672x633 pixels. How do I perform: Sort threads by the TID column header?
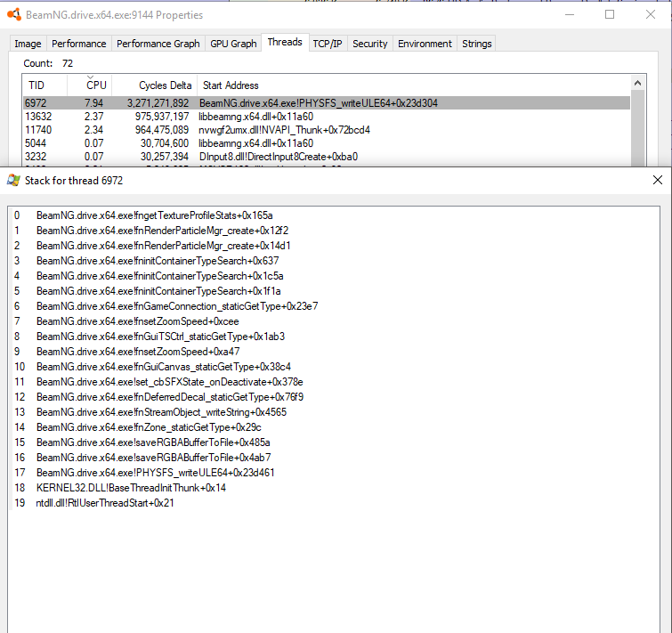[45, 85]
